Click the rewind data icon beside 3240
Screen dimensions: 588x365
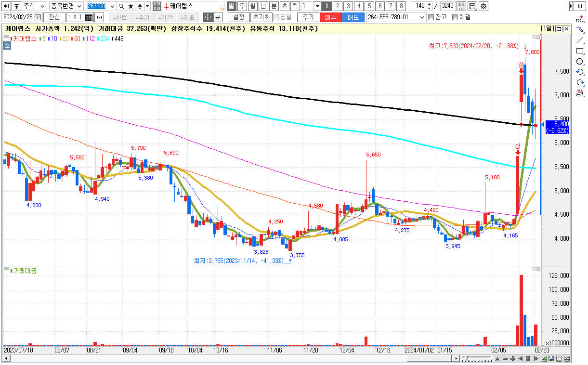point(461,6)
